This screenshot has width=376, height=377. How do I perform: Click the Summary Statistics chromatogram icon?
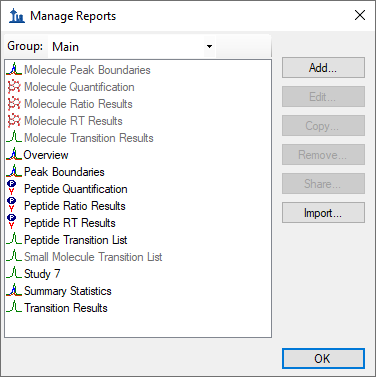tap(14, 290)
